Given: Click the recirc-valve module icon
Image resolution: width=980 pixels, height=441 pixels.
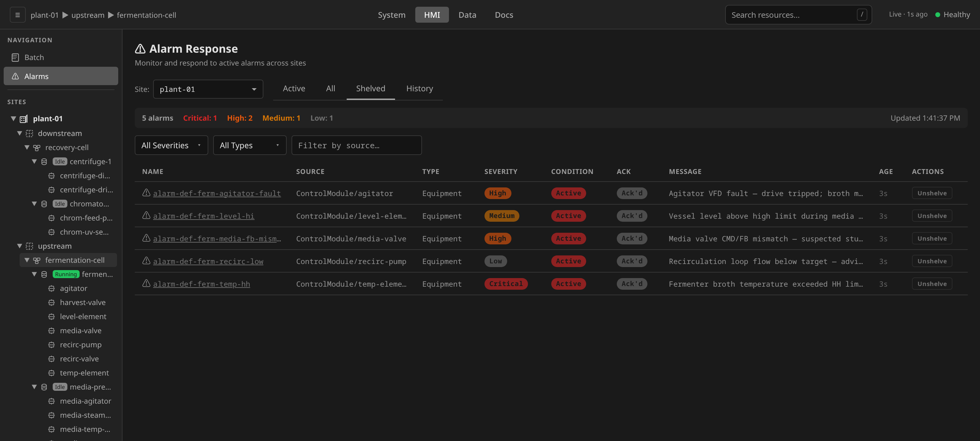Looking at the screenshot, I should point(51,359).
